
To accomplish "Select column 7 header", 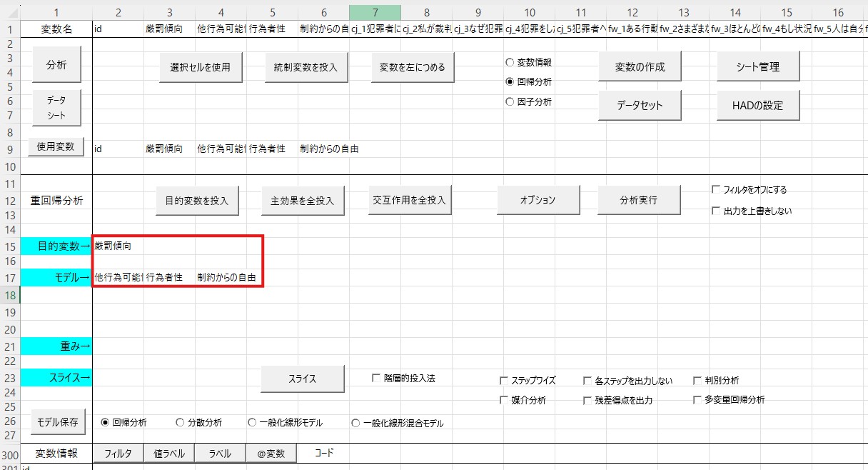I will 375,12.
